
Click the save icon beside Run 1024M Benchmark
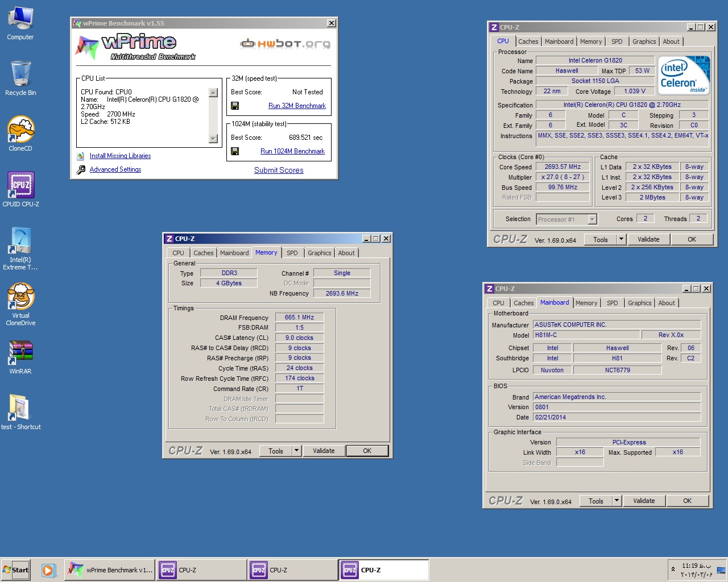(x=235, y=151)
